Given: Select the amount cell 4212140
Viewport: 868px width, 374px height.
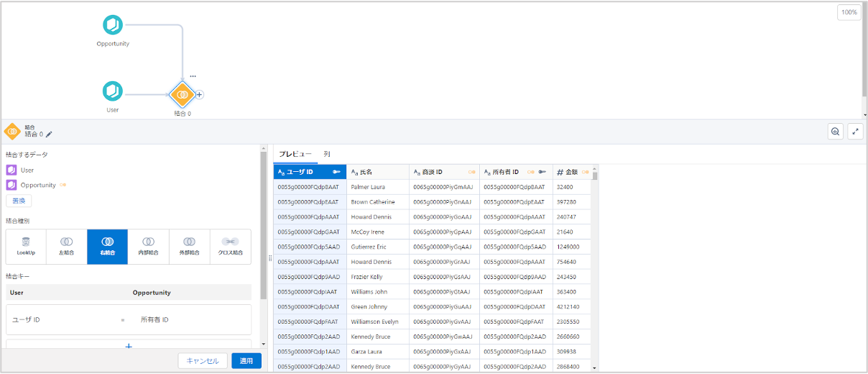Looking at the screenshot, I should click(x=571, y=307).
